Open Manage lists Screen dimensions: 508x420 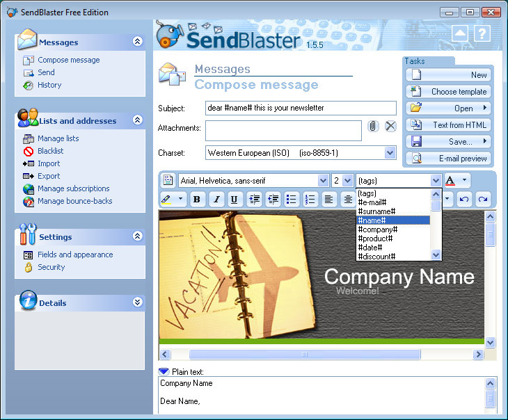click(x=58, y=138)
